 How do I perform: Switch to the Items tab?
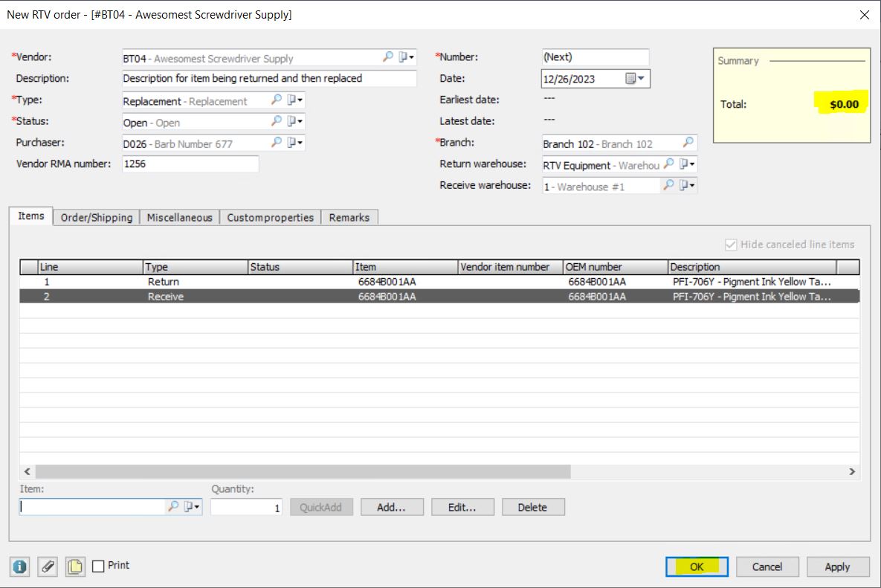[x=31, y=216]
